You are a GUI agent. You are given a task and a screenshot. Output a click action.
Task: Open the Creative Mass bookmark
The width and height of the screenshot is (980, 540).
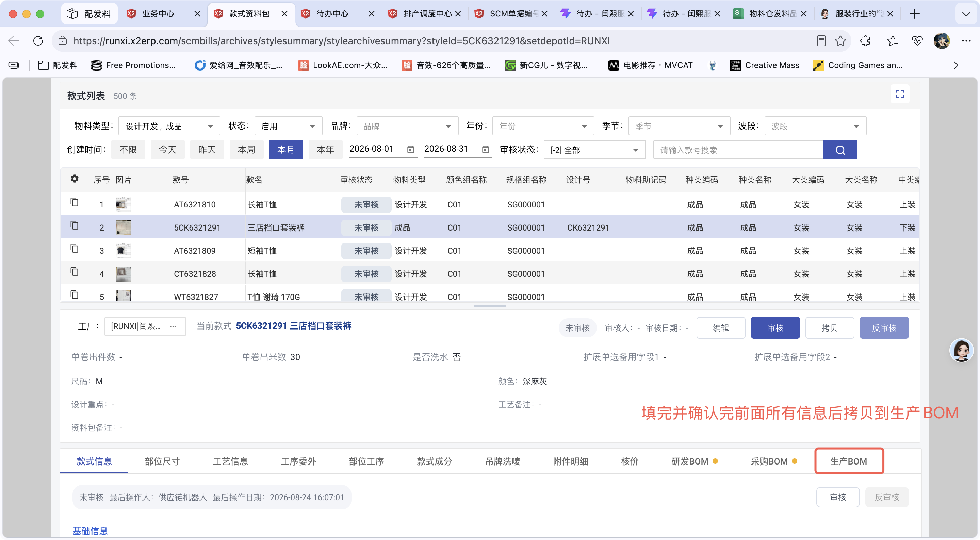(765, 65)
